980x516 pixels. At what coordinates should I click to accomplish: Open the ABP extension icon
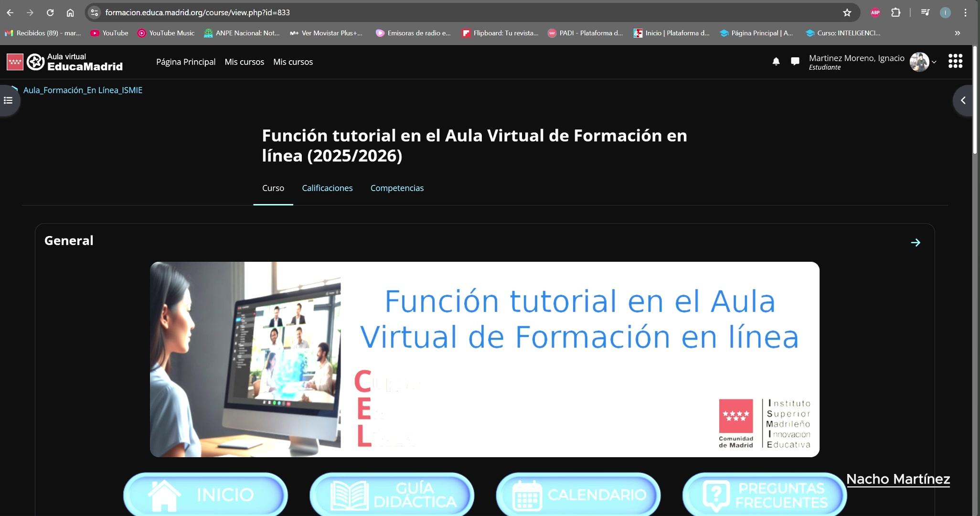(875, 13)
